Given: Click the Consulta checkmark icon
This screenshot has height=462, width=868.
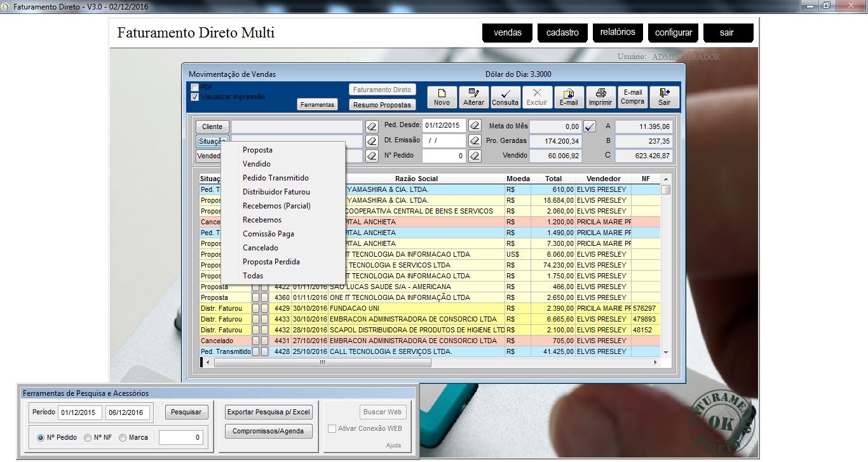Looking at the screenshot, I should 505,93.
